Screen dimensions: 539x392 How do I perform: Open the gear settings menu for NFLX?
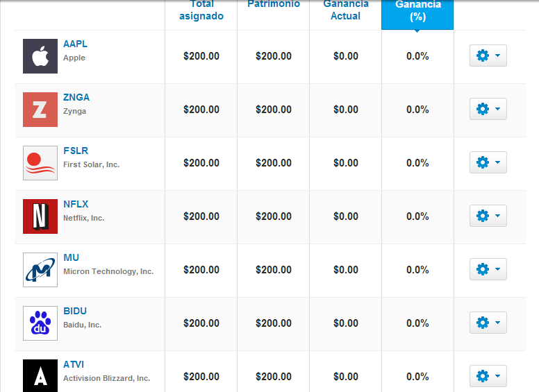pyautogui.click(x=488, y=216)
